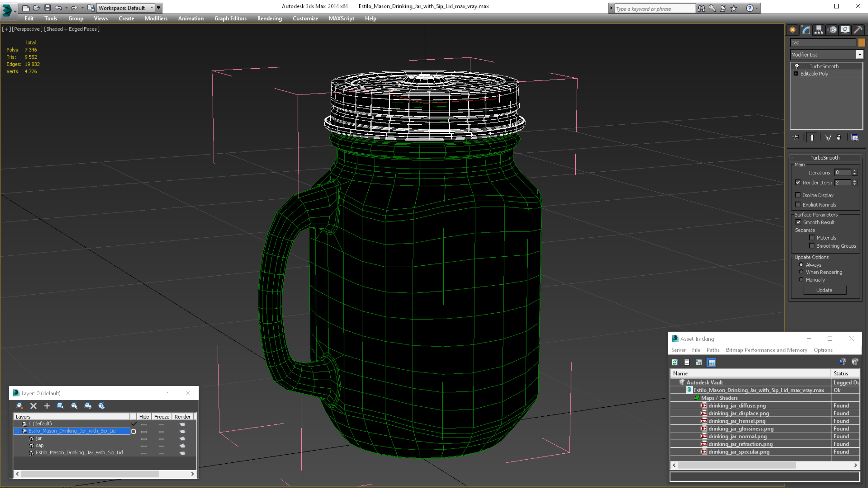Refresh the Asset Tracking list
The height and width of the screenshot is (488, 868).
[675, 362]
